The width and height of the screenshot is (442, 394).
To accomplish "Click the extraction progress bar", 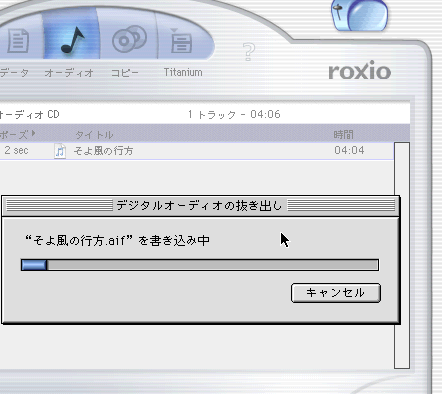I will [x=200, y=265].
